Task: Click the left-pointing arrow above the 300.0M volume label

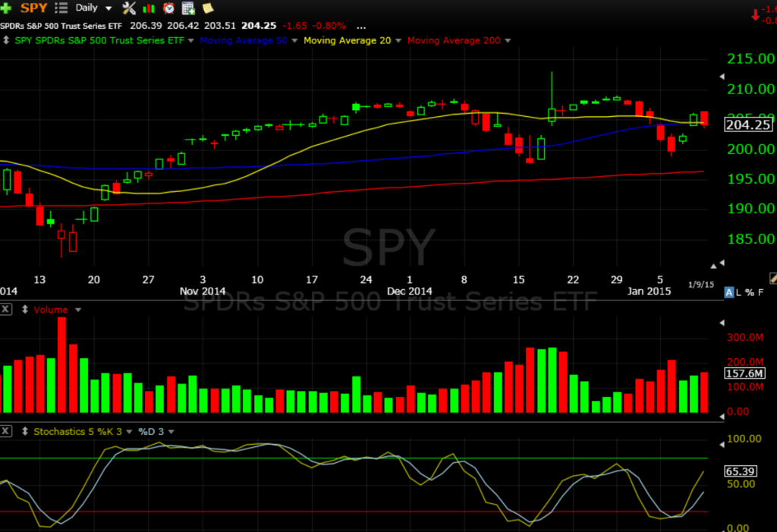Action: click(722, 323)
